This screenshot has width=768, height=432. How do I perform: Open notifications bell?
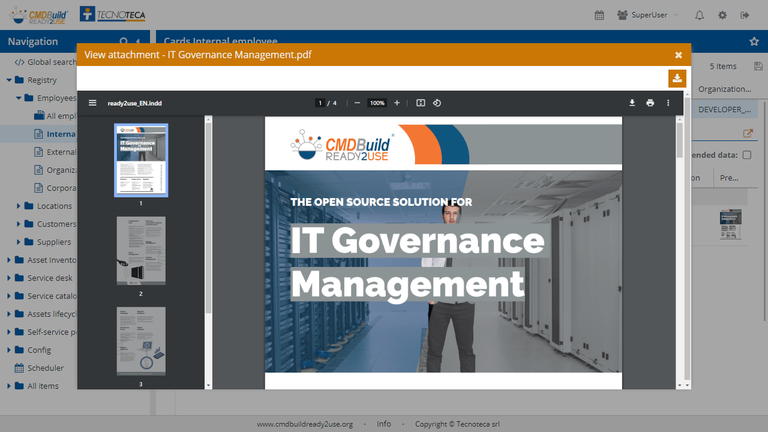tap(699, 15)
